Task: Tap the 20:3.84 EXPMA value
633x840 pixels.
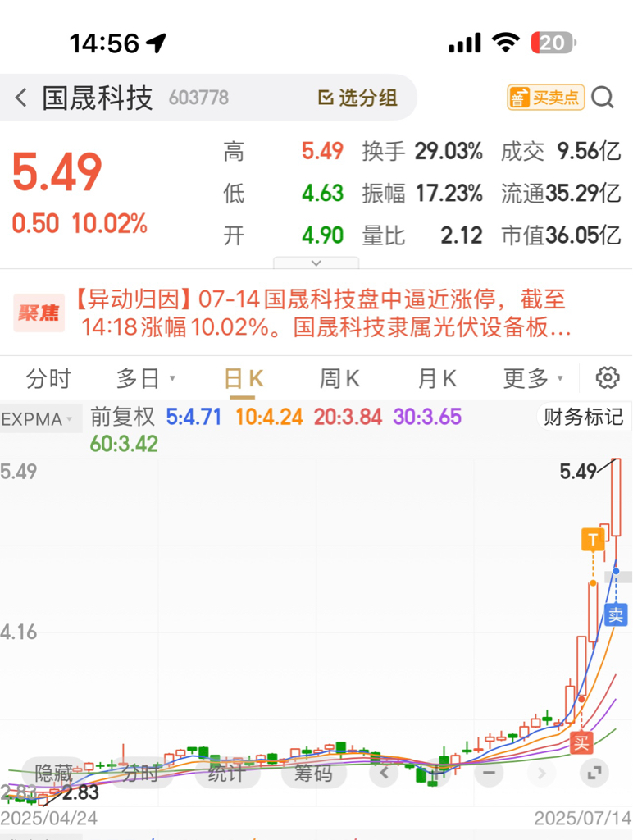Action: click(x=348, y=417)
